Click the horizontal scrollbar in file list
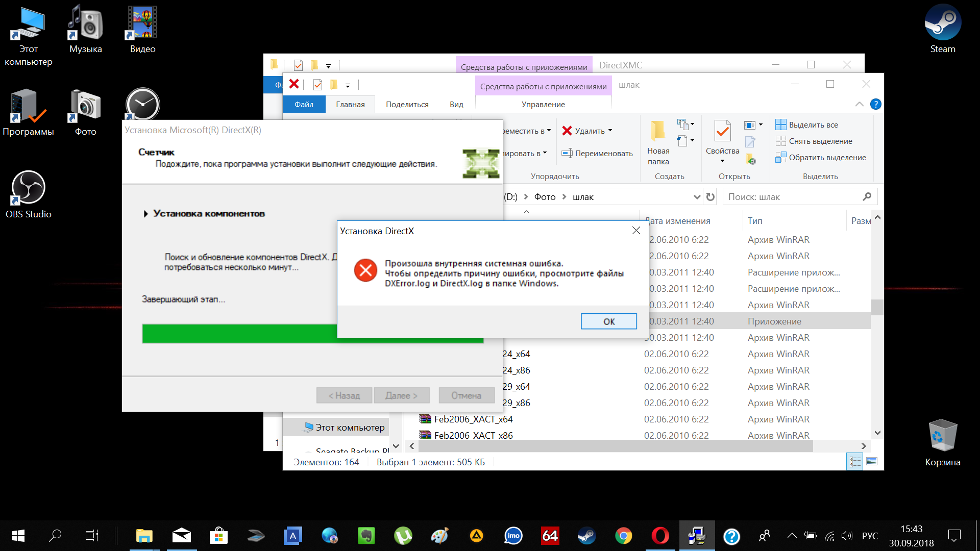This screenshot has height=551, width=980. pos(616,446)
